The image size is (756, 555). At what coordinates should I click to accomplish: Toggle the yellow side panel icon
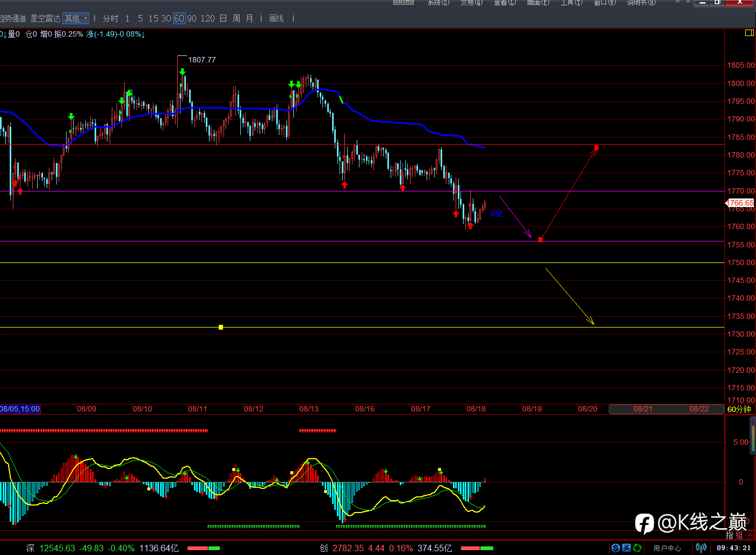click(x=750, y=33)
